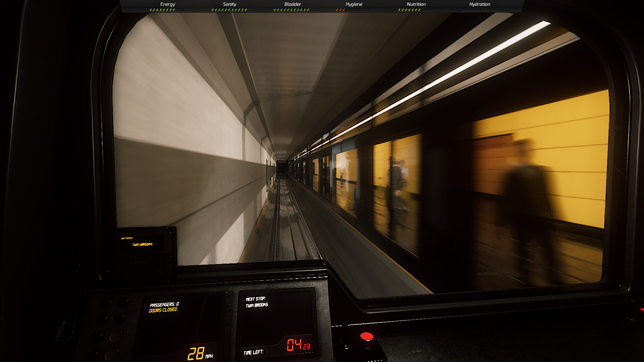This screenshot has width=644, height=362.
Task: Expand the Energy status bar details
Action: pos(167,4)
